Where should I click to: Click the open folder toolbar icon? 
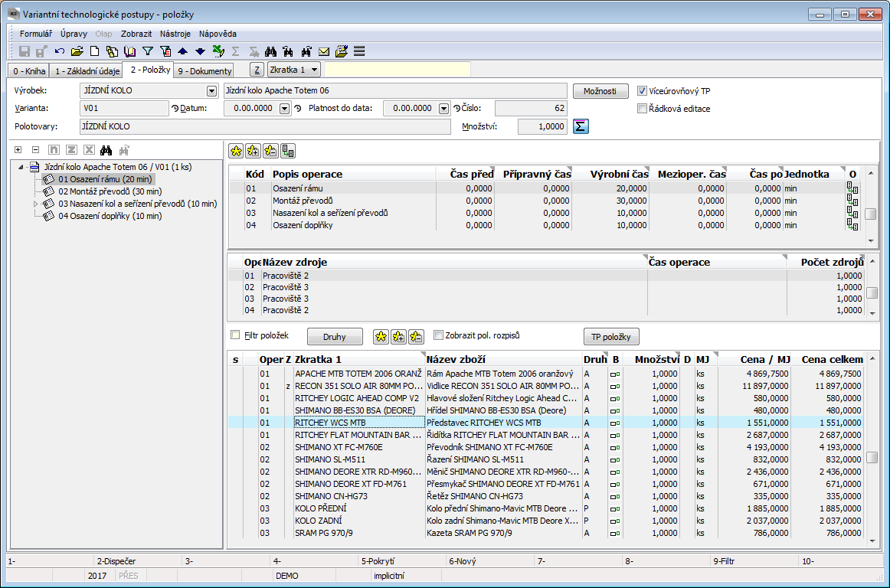tap(77, 51)
